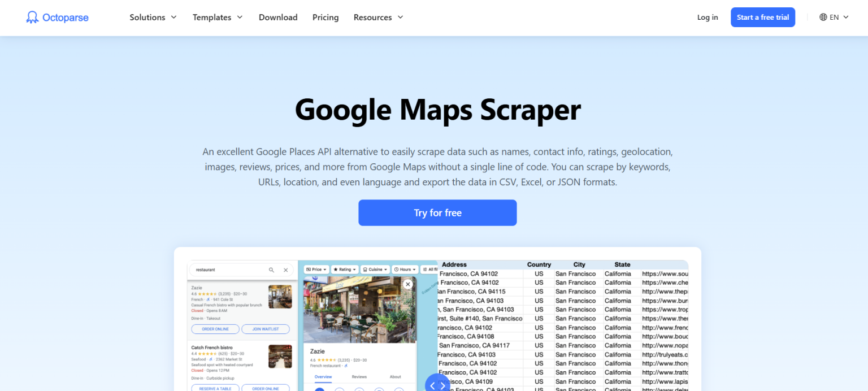
Task: Click the Octoparse octopus logo
Action: [32, 17]
